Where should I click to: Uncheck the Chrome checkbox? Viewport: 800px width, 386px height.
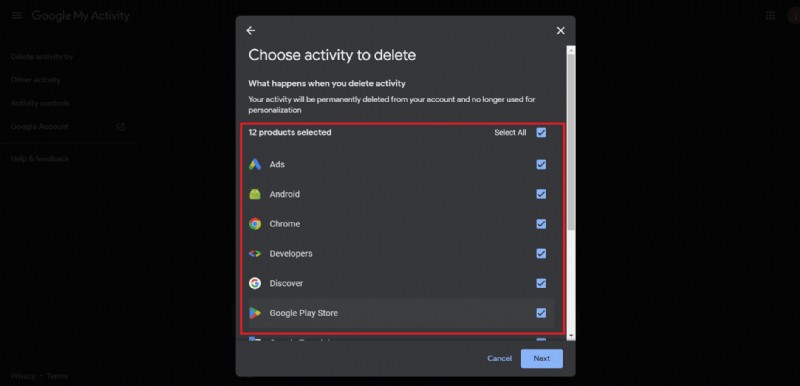coord(541,224)
